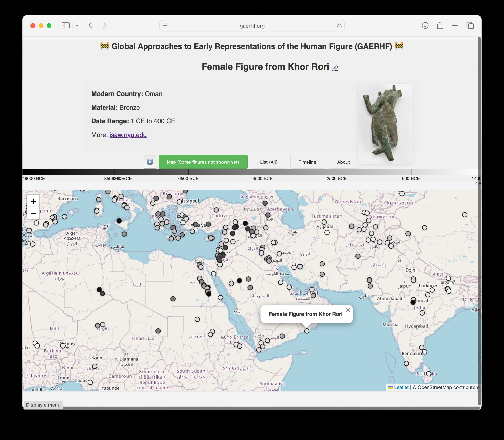504x440 pixels.
Task: Open the isaw.nyu.edu link
Action: coord(128,135)
